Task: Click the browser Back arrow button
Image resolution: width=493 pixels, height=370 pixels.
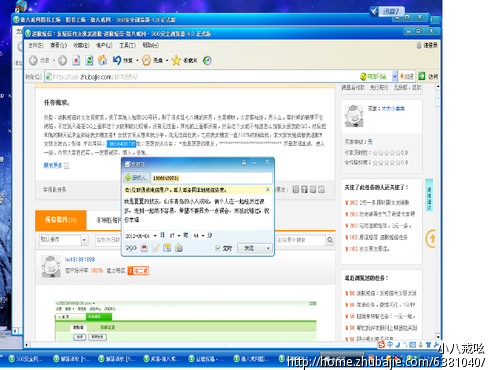Action: (x=33, y=60)
